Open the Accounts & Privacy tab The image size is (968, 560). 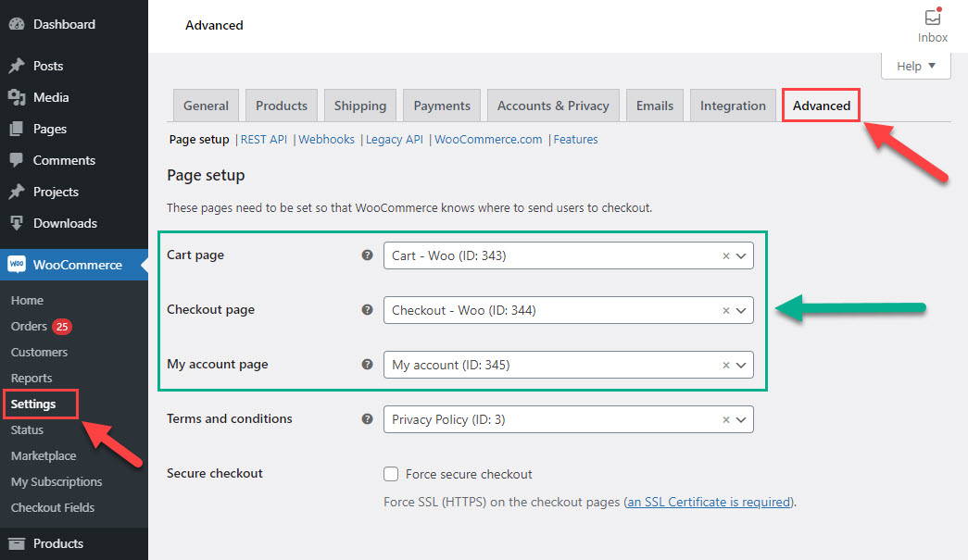(553, 106)
